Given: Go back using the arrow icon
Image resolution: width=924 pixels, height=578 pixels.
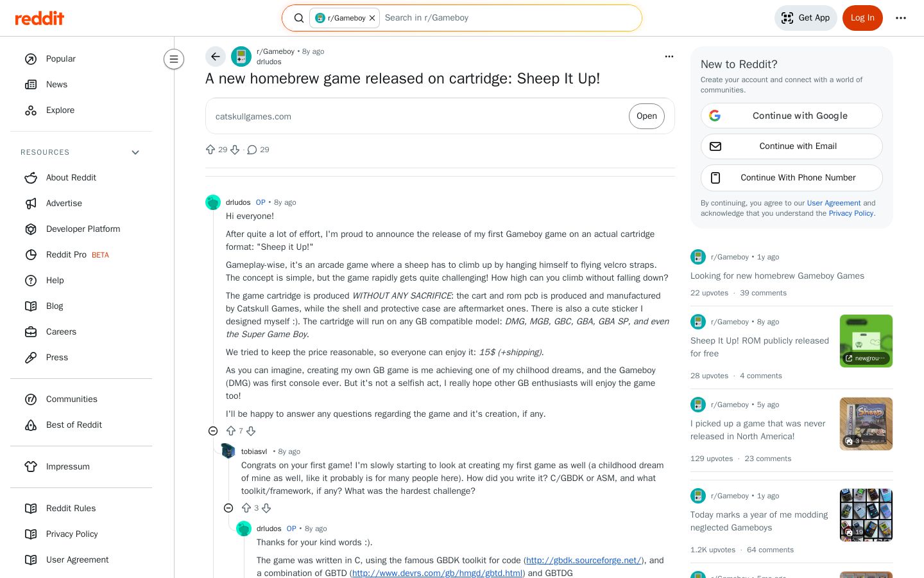Looking at the screenshot, I should [216, 57].
